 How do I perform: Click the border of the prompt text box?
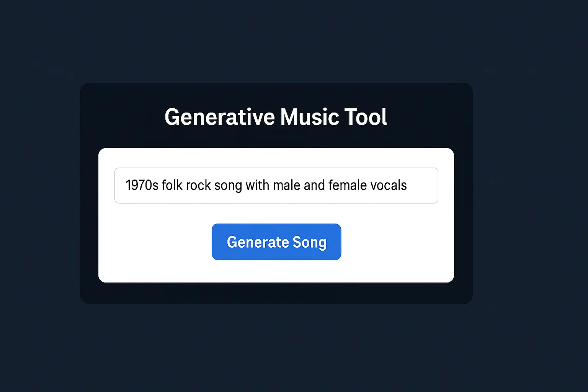[x=276, y=168]
